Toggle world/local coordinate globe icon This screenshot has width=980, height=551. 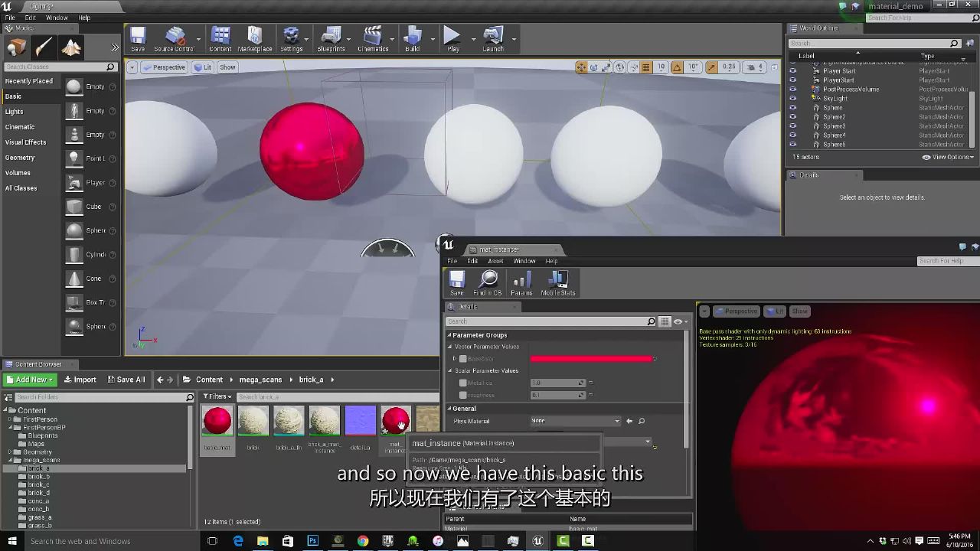coord(620,67)
